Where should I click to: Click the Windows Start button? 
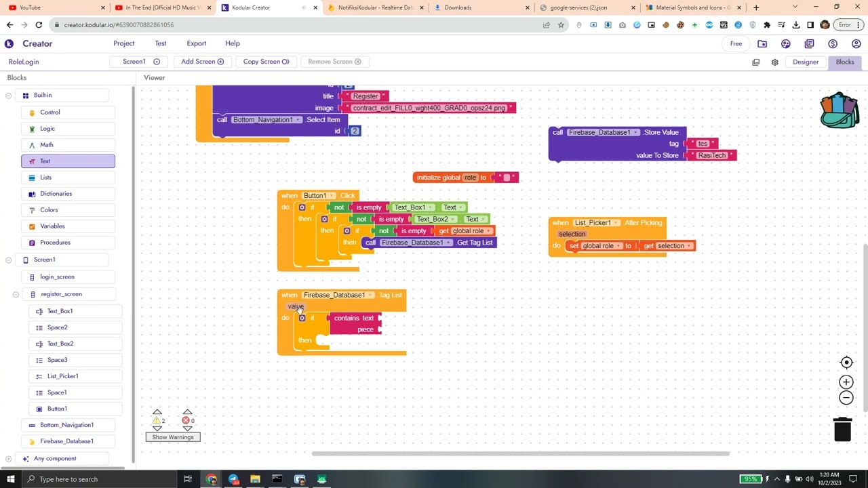pyautogui.click(x=10, y=479)
